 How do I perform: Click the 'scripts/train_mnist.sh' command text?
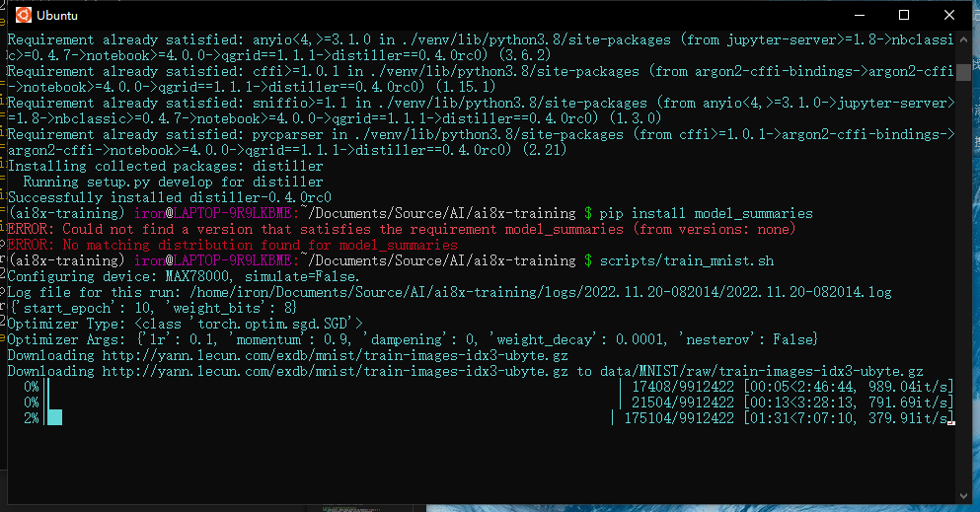[687, 261]
